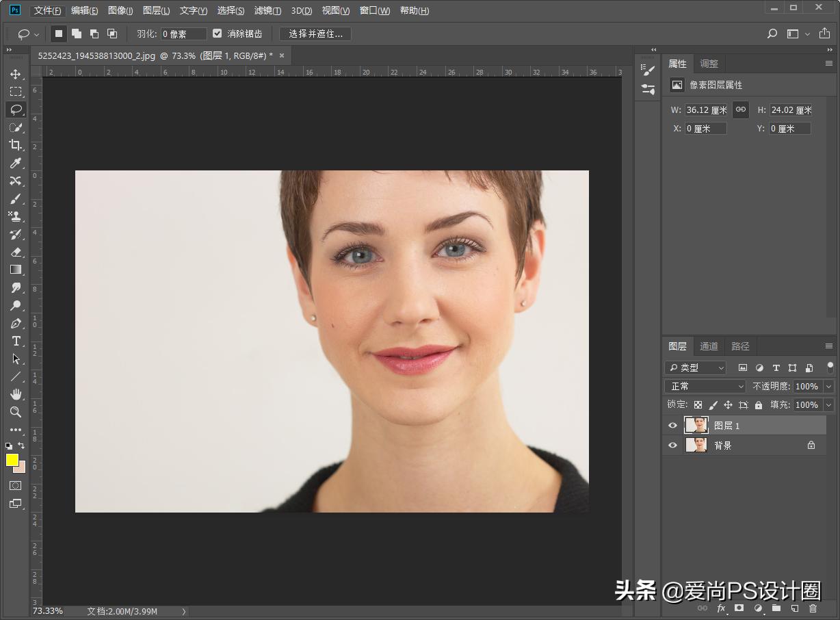Screen dimensions: 840x620
Task: Select the Eyedropper tool
Action: [x=16, y=163]
